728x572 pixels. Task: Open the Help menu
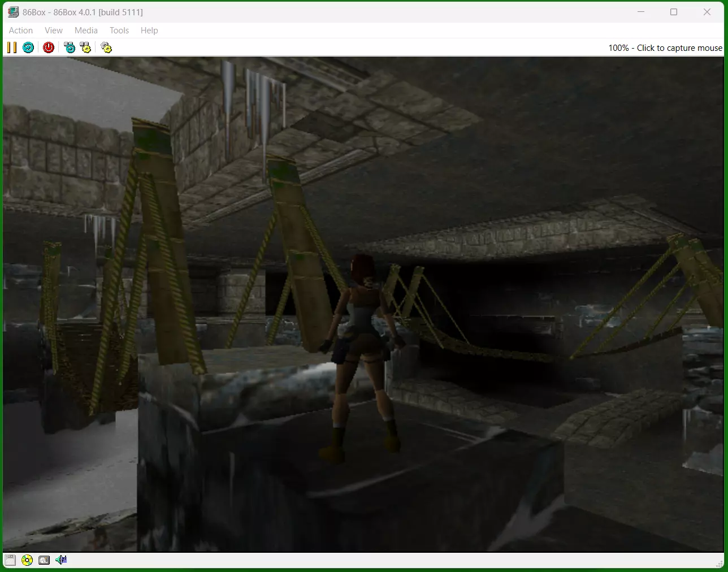pyautogui.click(x=149, y=31)
